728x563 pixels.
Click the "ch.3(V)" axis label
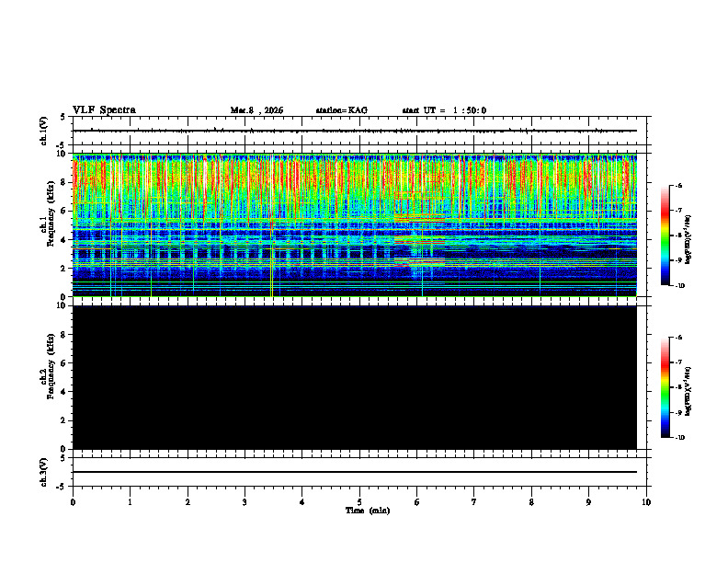(44, 472)
